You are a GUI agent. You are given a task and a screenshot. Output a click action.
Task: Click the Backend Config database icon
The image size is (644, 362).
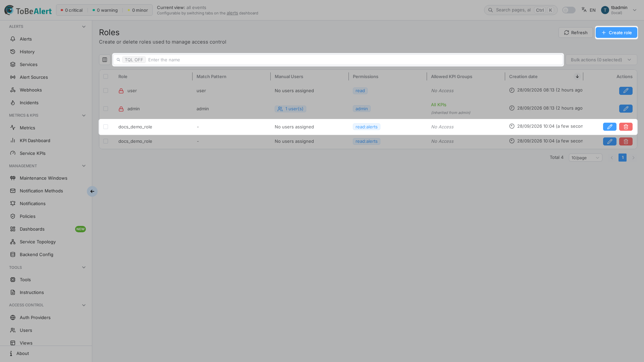click(13, 254)
